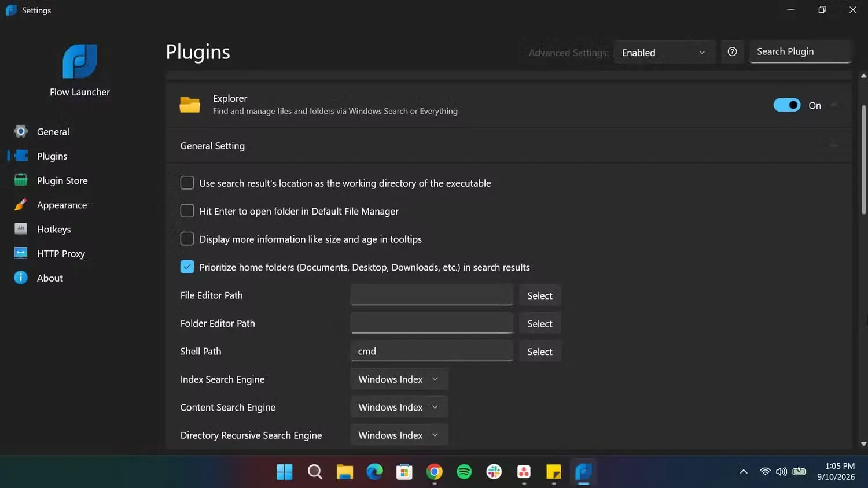Check 'Use search result's location as working directory'
This screenshot has width=868, height=488.
(187, 183)
